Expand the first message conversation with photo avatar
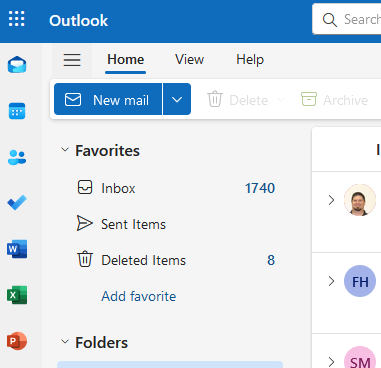The image size is (381, 368). [x=331, y=200]
